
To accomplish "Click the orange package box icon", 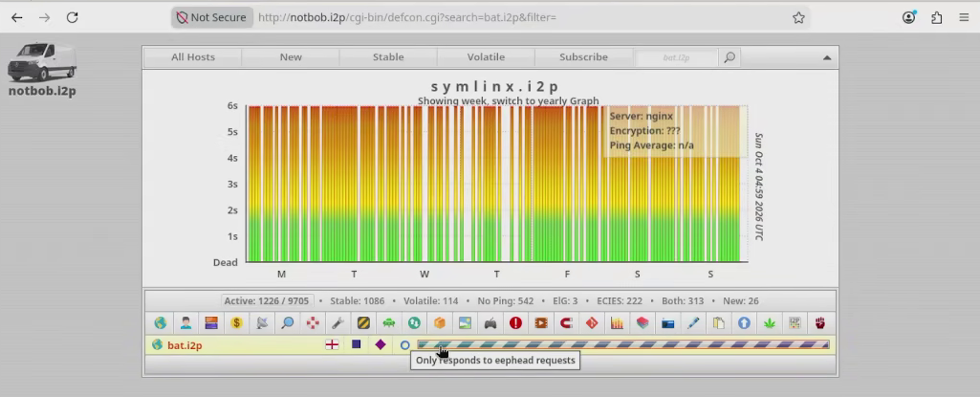I will [440, 323].
